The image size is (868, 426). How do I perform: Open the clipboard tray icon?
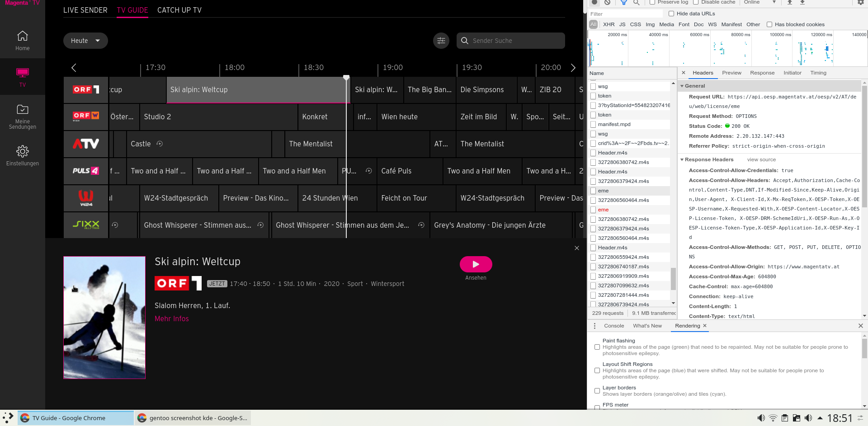[785, 418]
